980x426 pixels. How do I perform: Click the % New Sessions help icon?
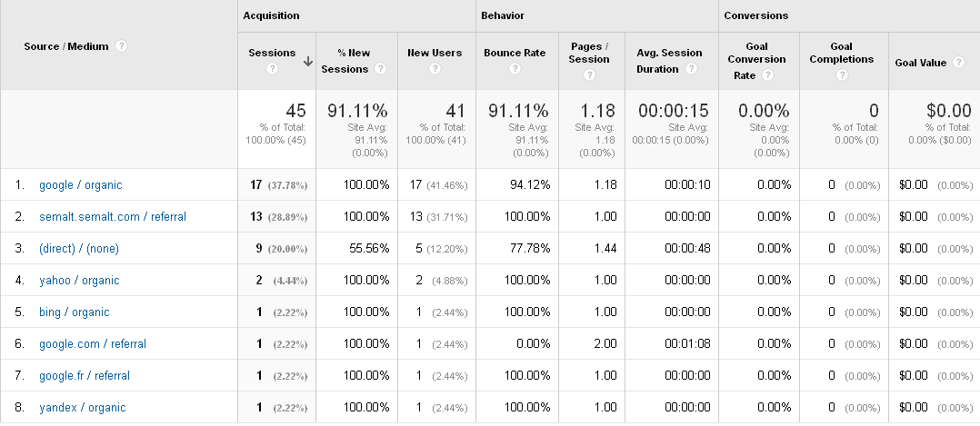pyautogui.click(x=380, y=69)
